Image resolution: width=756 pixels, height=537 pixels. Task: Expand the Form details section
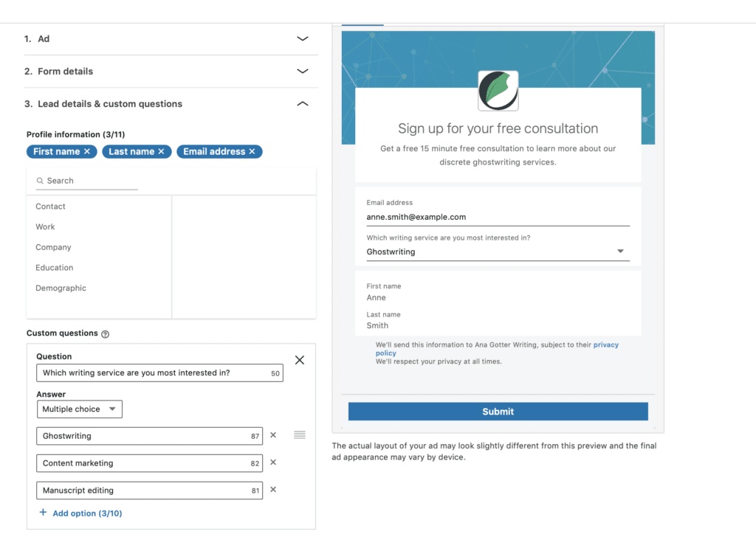tap(302, 72)
